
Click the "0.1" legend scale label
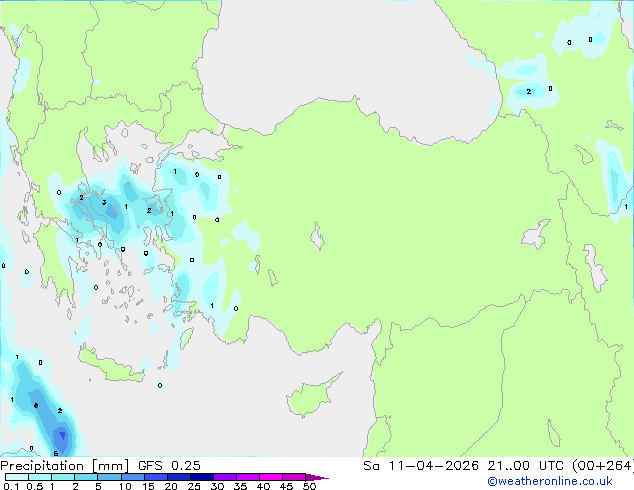click(x=11, y=486)
